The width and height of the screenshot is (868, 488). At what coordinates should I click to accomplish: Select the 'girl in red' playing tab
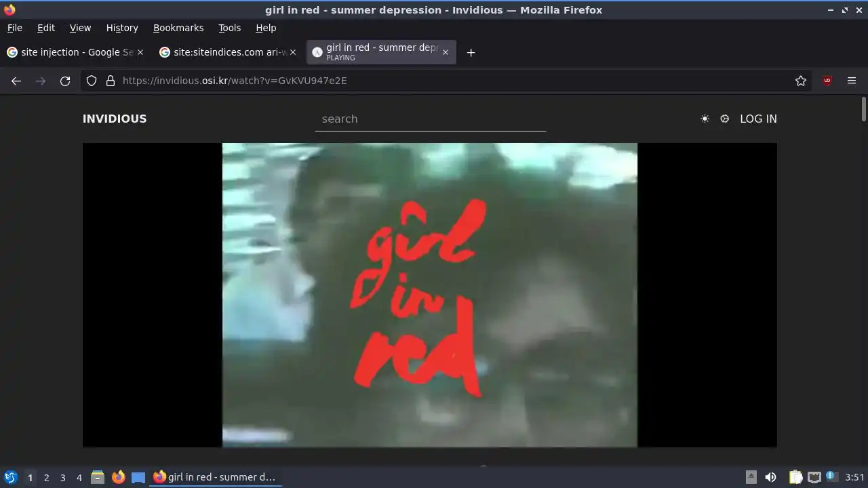(x=381, y=52)
